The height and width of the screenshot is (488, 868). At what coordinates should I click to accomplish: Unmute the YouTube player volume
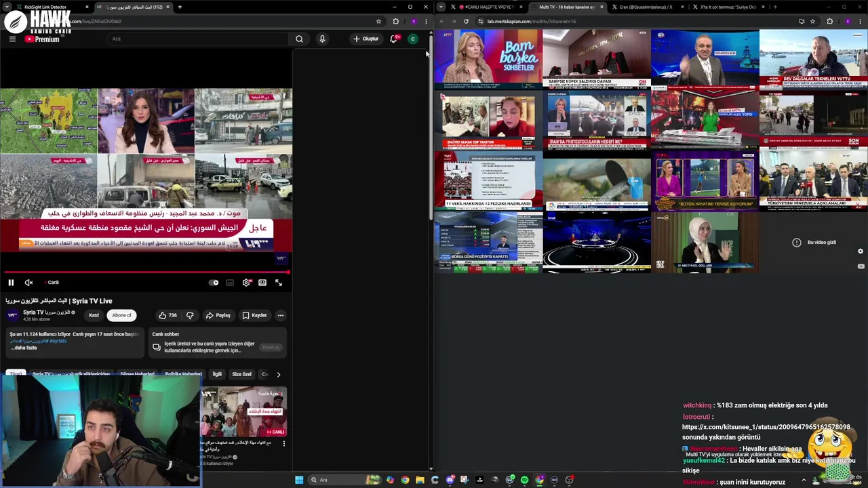(x=28, y=283)
